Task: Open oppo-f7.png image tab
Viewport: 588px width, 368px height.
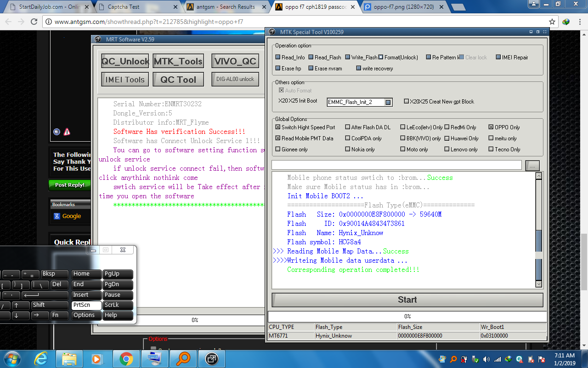Action: 403,7
